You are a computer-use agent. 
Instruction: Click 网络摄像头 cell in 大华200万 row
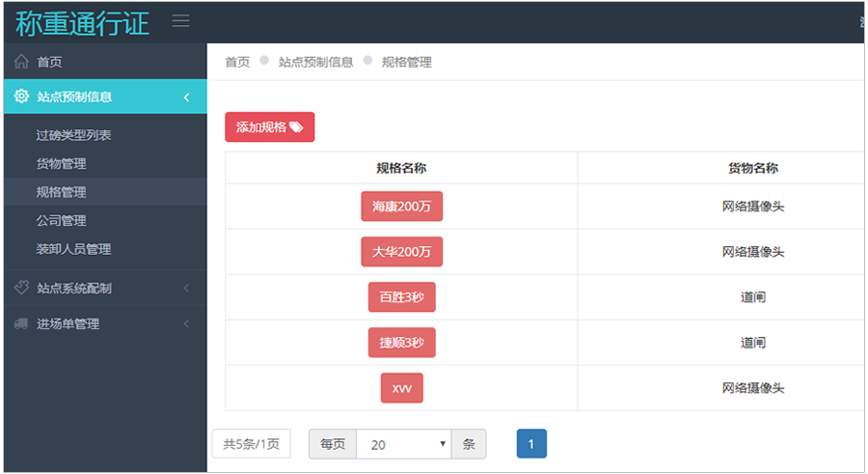tap(753, 252)
